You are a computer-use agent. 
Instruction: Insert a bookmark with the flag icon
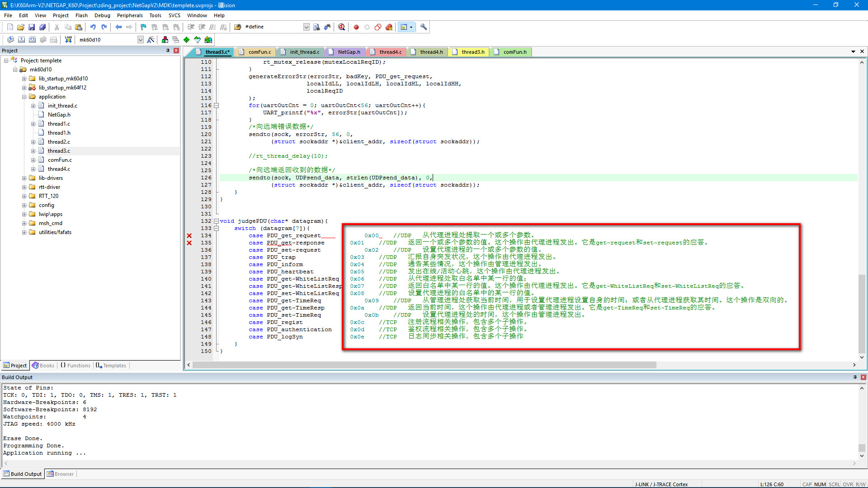point(143,27)
